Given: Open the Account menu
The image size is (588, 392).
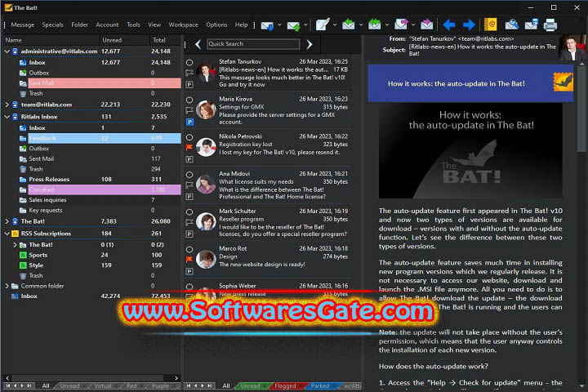Looking at the screenshot, I should (107, 24).
